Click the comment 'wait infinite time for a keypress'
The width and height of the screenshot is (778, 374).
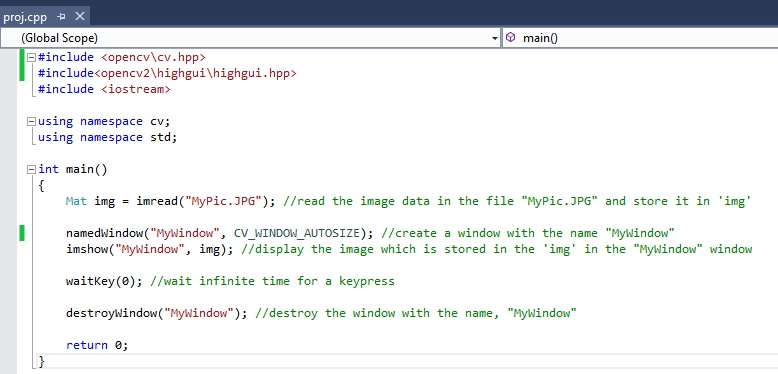(272, 281)
